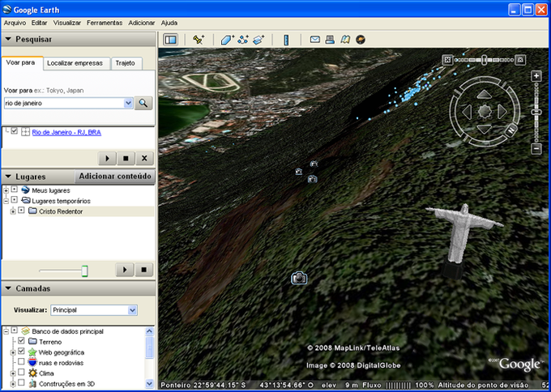Open the Visualizar Principal dropdown
The width and height of the screenshot is (551, 392).
[x=132, y=310]
